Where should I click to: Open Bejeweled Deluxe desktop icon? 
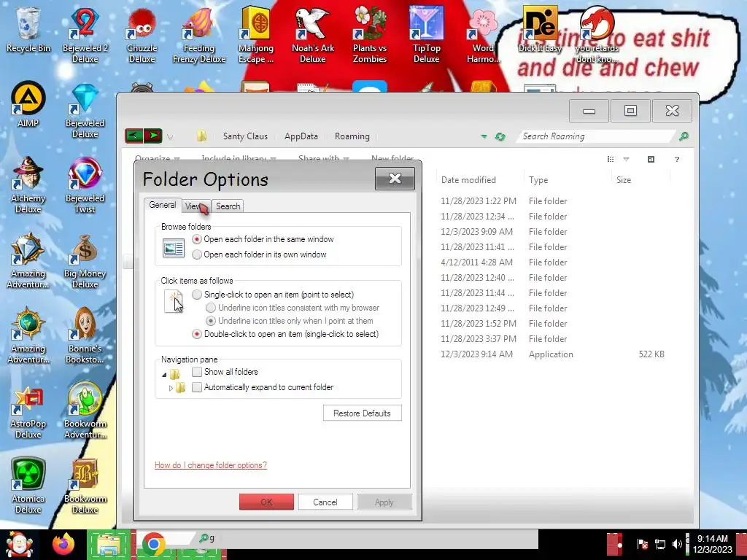pyautogui.click(x=85, y=109)
